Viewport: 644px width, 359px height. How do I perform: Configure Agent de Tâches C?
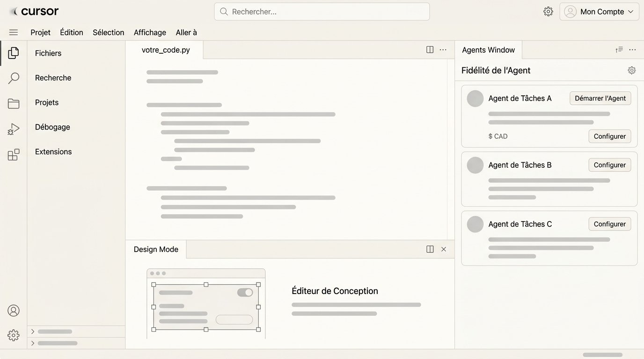click(609, 224)
